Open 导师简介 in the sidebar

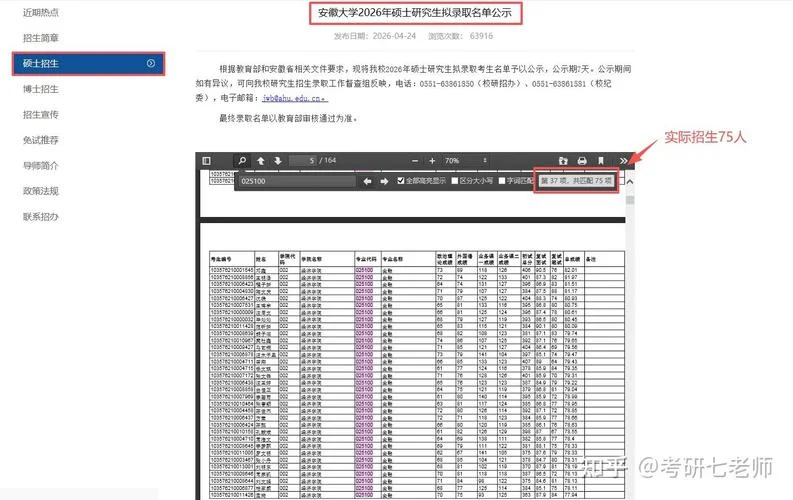pyautogui.click(x=41, y=165)
